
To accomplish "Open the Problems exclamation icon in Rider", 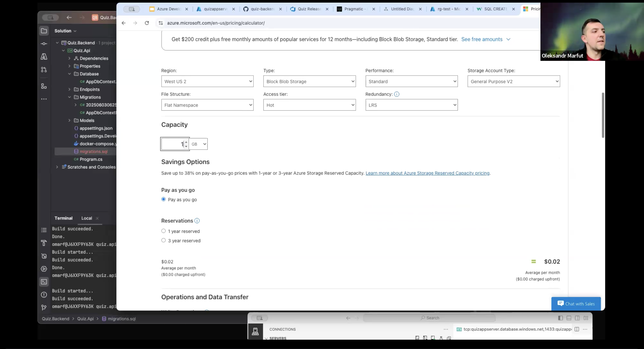I will [44, 295].
